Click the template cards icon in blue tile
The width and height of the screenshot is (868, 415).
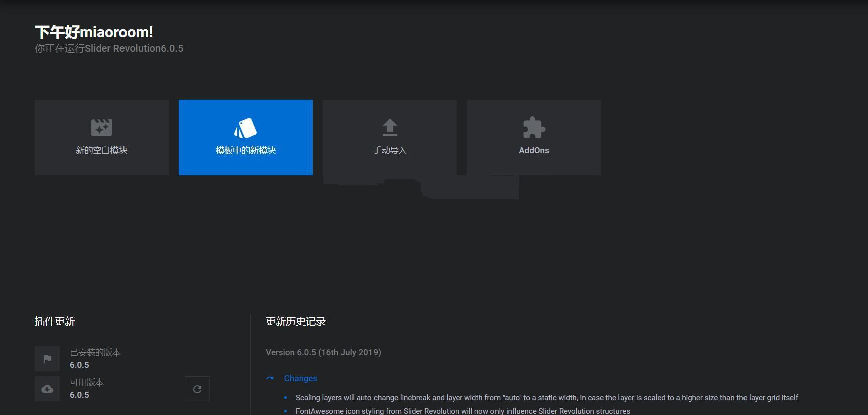(245, 128)
